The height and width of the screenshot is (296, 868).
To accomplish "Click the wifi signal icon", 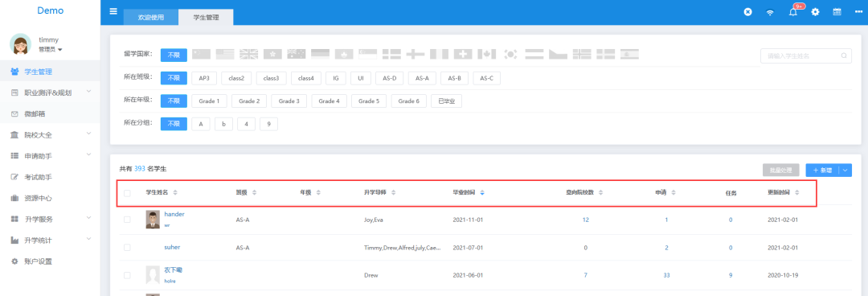I will click(x=770, y=13).
